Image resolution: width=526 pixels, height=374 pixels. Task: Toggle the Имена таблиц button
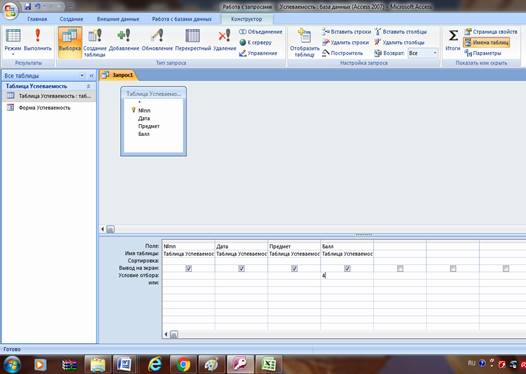[x=486, y=43]
